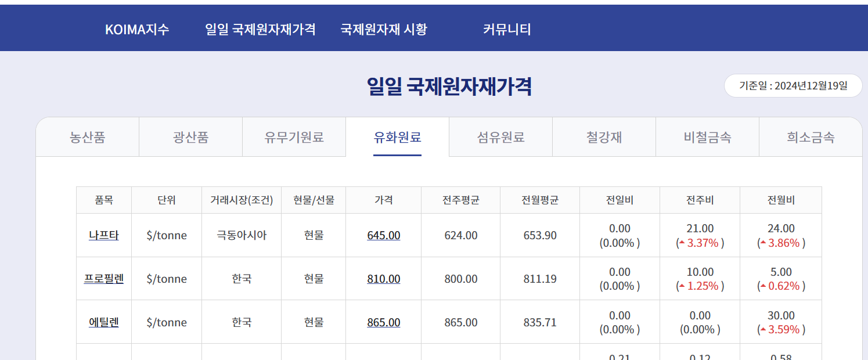Open the 철강재 tab
The height and width of the screenshot is (360, 868).
tap(604, 138)
